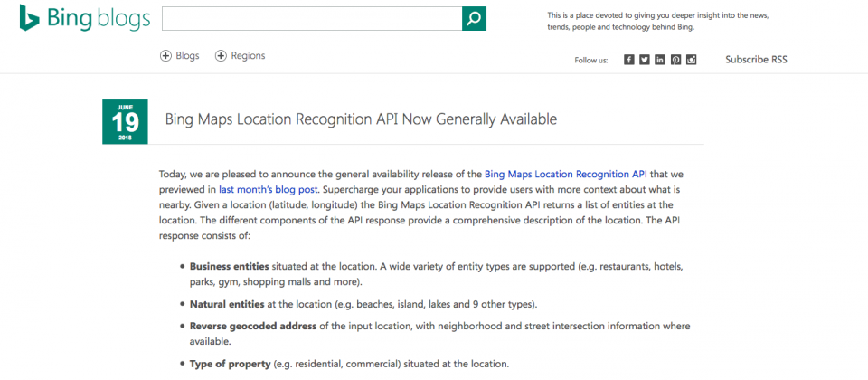This screenshot has height=380, width=868.
Task: Open Bing's Pinterest page icon
Action: click(675, 60)
